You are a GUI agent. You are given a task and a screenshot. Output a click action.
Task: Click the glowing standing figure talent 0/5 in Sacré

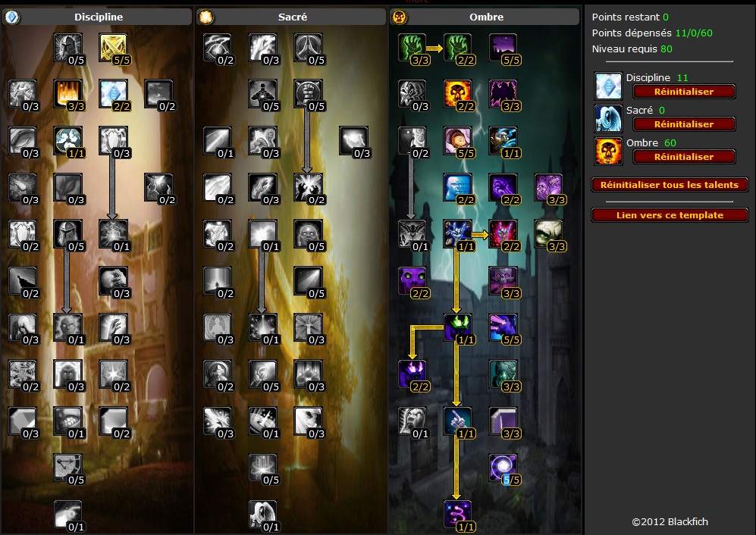pos(263,94)
